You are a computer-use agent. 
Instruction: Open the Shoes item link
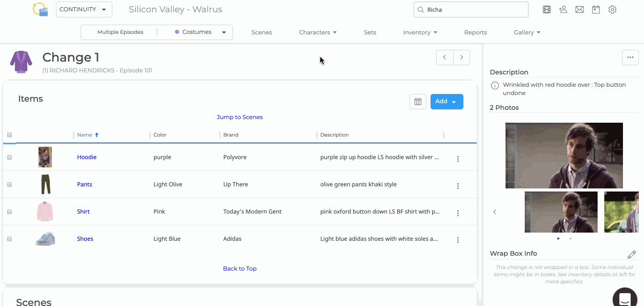[x=85, y=239]
